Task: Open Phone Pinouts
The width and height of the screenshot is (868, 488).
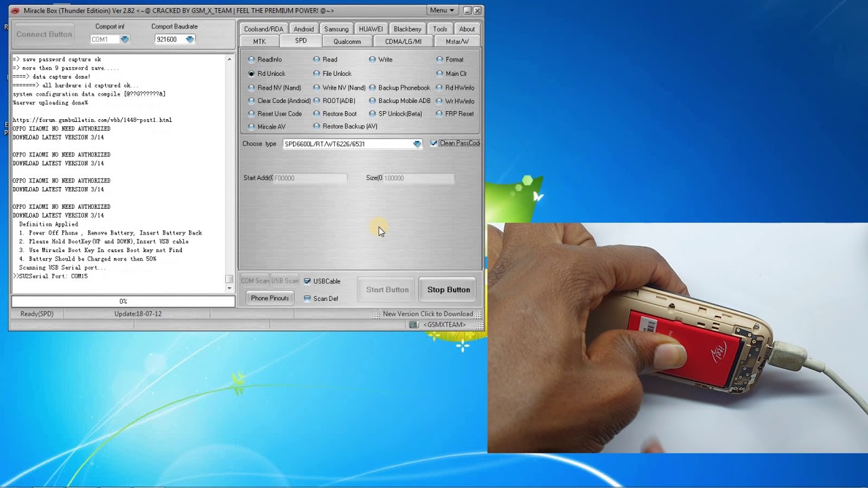Action: [270, 298]
